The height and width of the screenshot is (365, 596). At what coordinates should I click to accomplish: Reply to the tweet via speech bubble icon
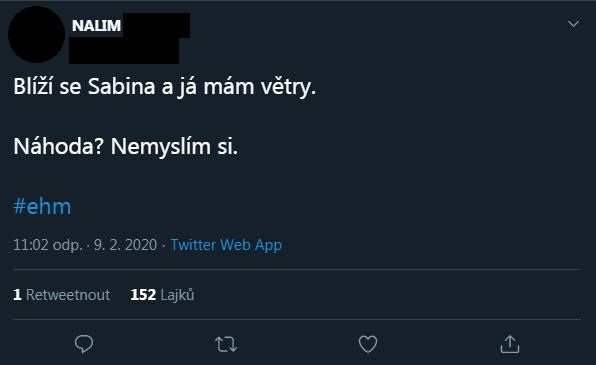(84, 344)
